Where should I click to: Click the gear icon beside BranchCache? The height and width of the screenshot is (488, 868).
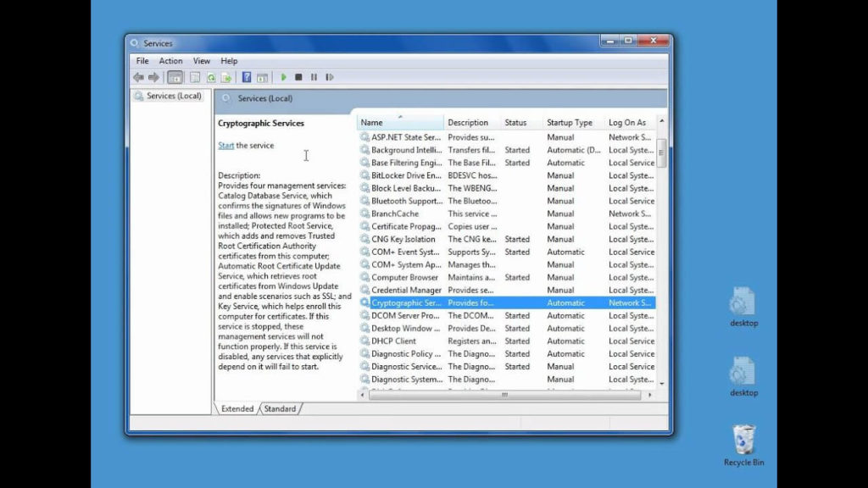pyautogui.click(x=364, y=213)
